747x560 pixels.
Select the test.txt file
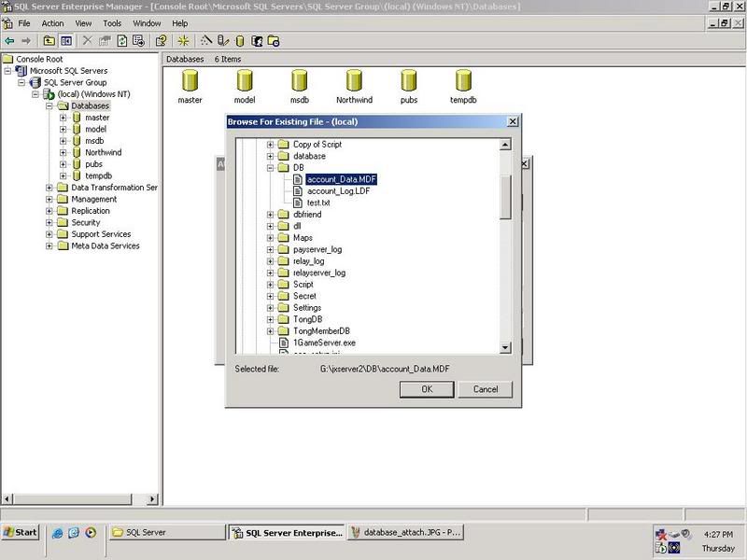(318, 203)
